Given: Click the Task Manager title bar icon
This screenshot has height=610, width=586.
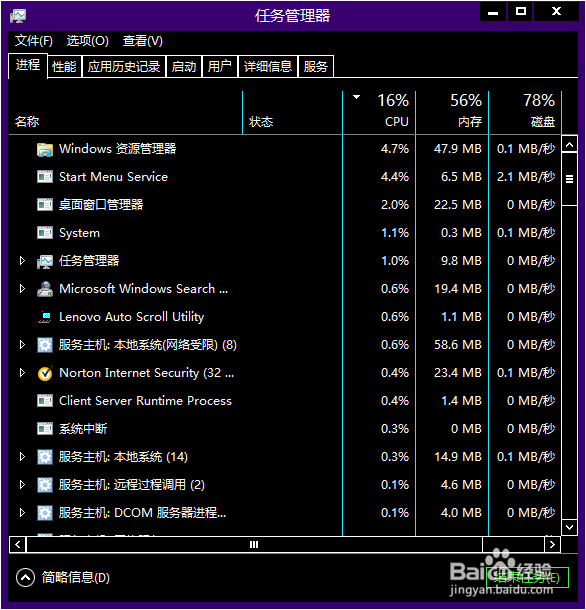Looking at the screenshot, I should click(x=18, y=16).
